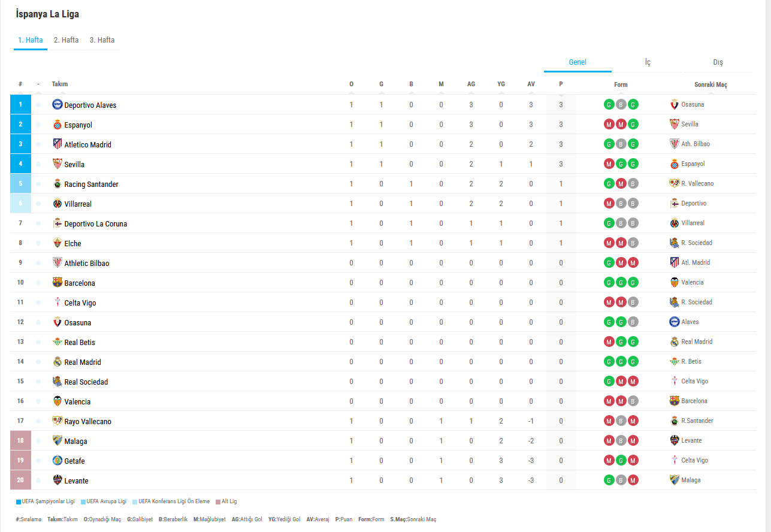Click the Getafe crest in row 19
The width and height of the screenshot is (771, 532).
58,460
